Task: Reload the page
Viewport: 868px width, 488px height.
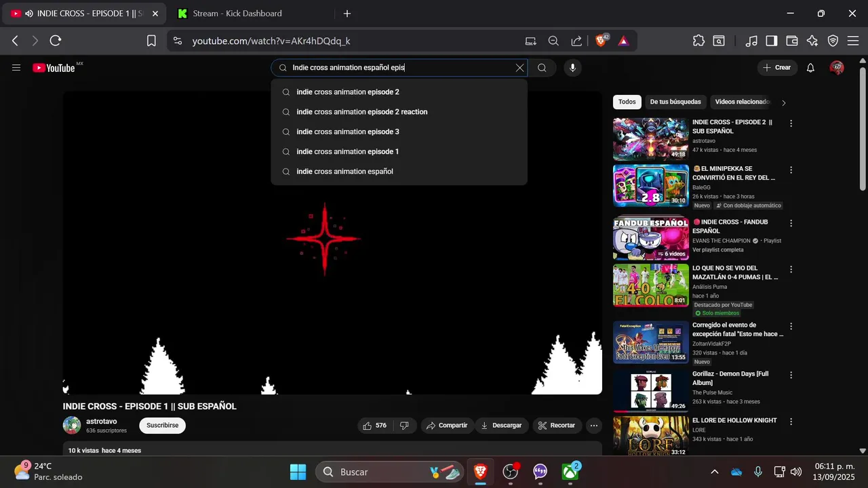Action: pos(56,41)
